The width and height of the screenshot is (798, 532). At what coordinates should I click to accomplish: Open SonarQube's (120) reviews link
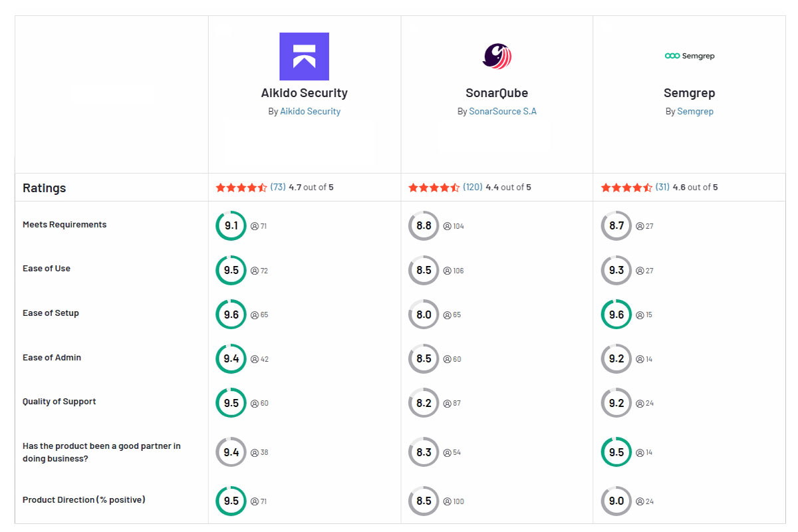point(473,188)
